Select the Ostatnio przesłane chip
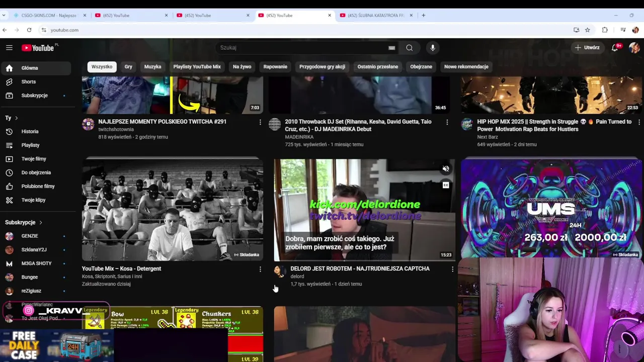 [x=377, y=66]
